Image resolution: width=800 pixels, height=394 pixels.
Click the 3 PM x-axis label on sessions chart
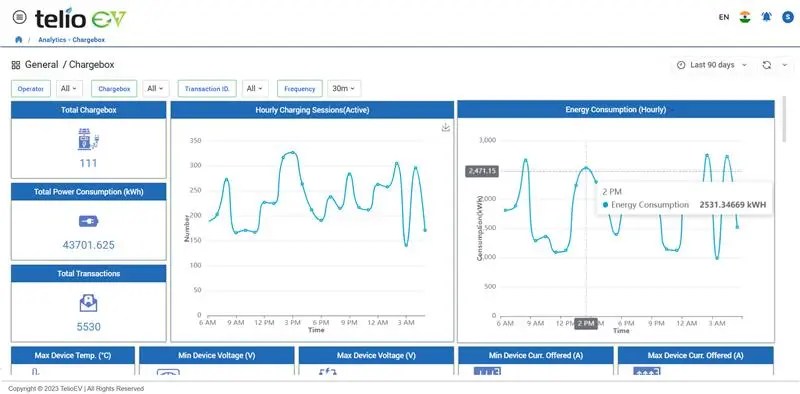pyautogui.click(x=292, y=323)
